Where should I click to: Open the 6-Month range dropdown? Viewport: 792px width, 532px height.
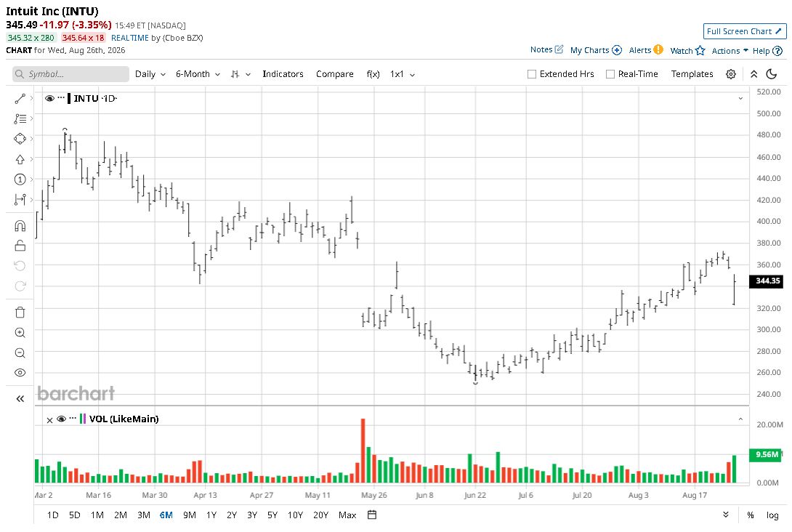pyautogui.click(x=198, y=74)
